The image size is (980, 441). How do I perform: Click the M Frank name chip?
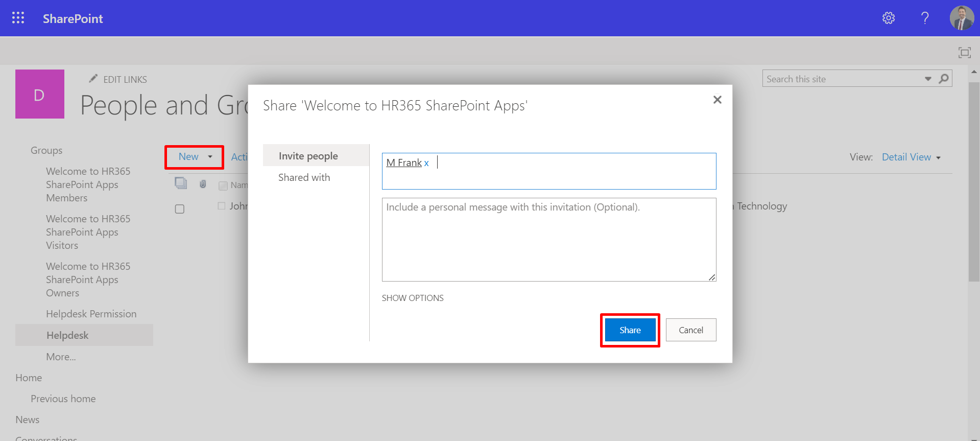click(x=404, y=163)
